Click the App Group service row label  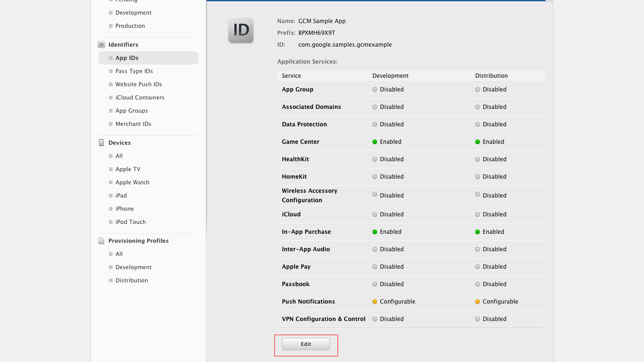(x=297, y=90)
